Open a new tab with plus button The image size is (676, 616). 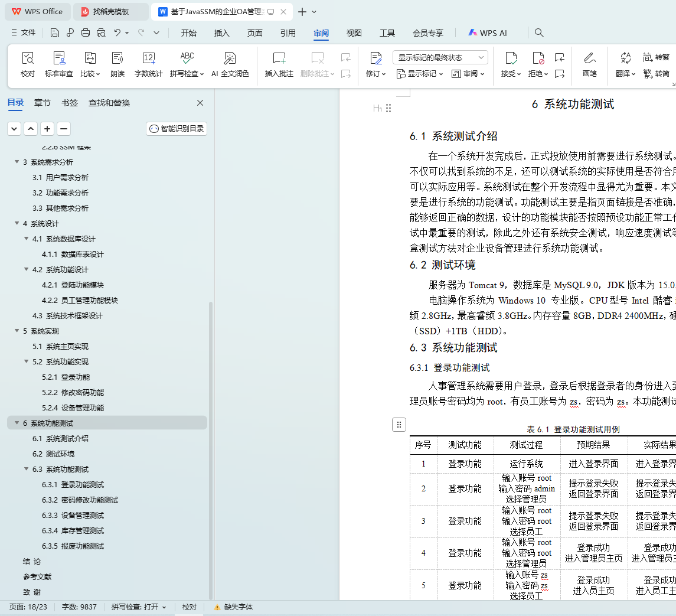click(x=302, y=12)
